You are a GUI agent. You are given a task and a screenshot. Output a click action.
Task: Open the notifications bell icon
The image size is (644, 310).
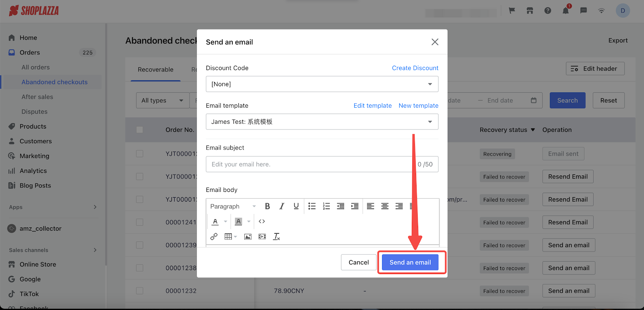566,11
